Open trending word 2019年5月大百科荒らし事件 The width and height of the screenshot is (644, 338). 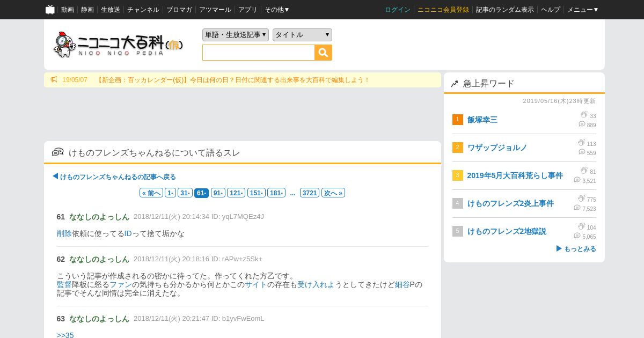515,175
